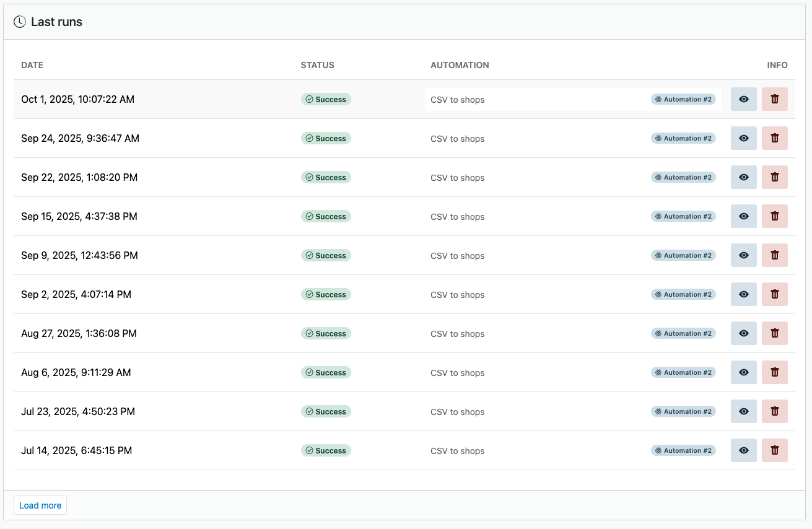Click date Aug 6, 2025, 9:11:29 AM
812x529 pixels.
(x=76, y=372)
